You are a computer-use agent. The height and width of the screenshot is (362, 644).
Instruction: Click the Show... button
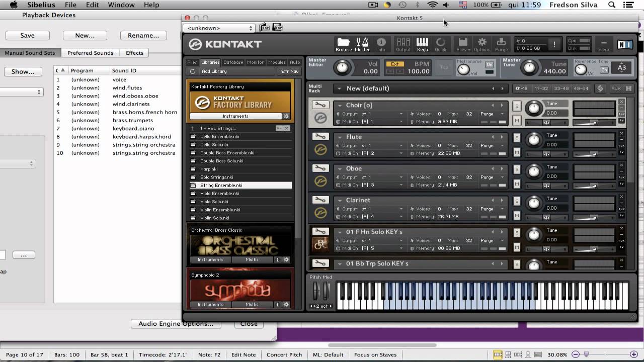(x=23, y=72)
